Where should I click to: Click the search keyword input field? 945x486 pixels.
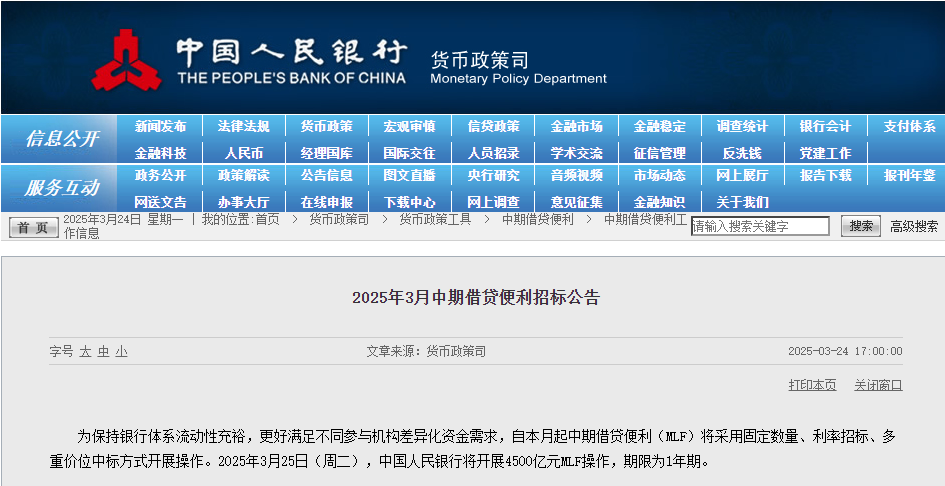(760, 227)
